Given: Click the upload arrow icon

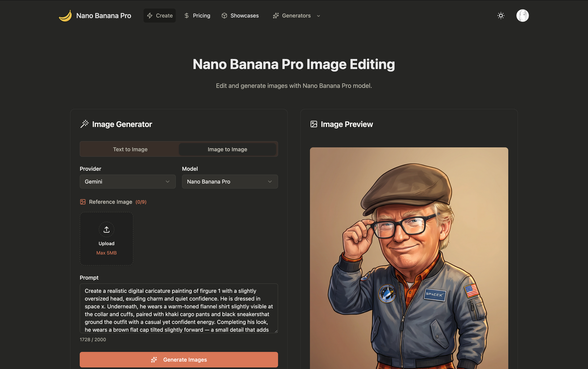Looking at the screenshot, I should tap(106, 229).
